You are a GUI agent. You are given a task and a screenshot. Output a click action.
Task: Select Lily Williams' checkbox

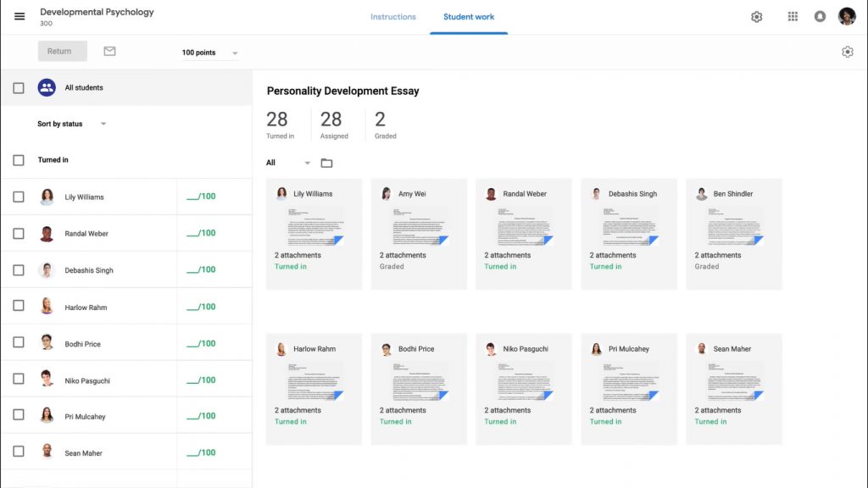pyautogui.click(x=19, y=197)
